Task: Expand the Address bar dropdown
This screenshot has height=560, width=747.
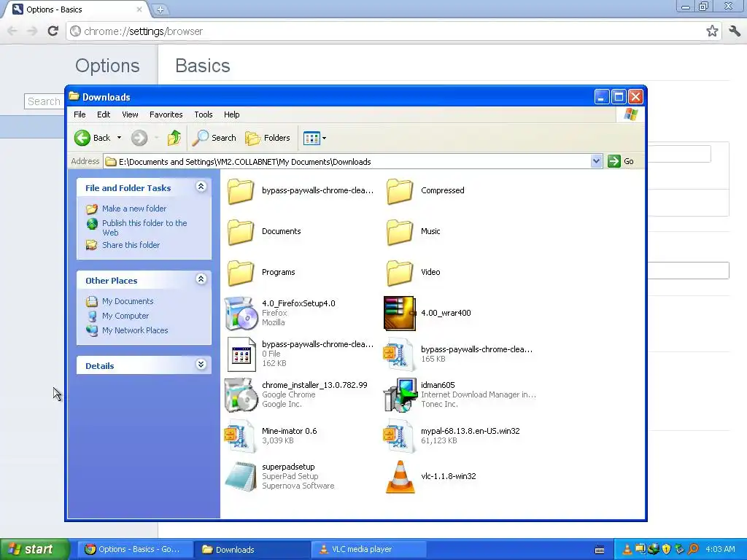Action: click(x=596, y=161)
